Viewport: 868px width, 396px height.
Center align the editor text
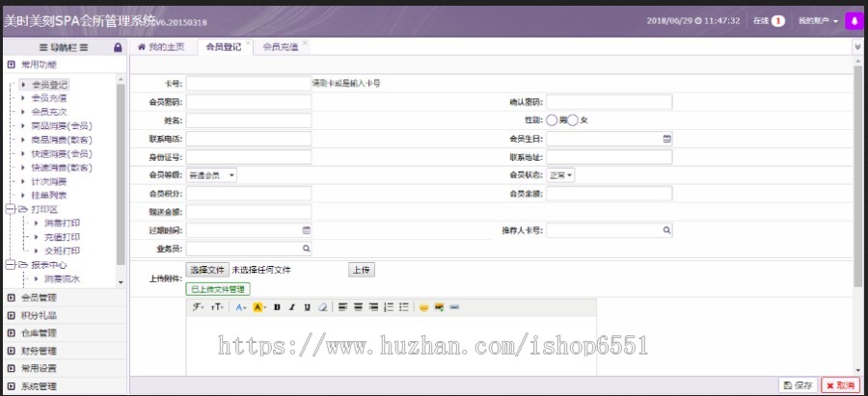click(358, 307)
